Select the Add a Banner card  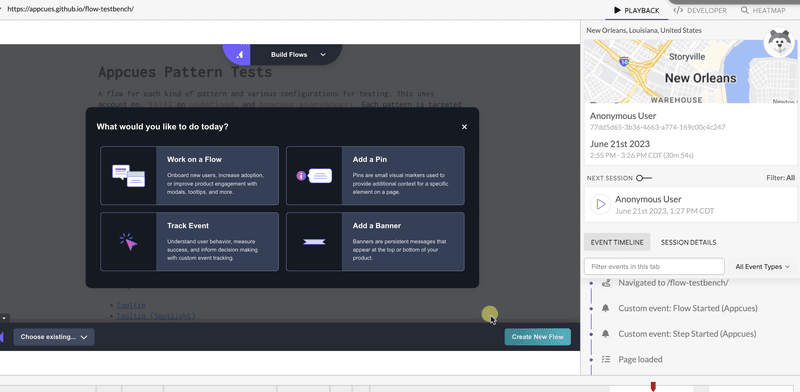pyautogui.click(x=375, y=241)
